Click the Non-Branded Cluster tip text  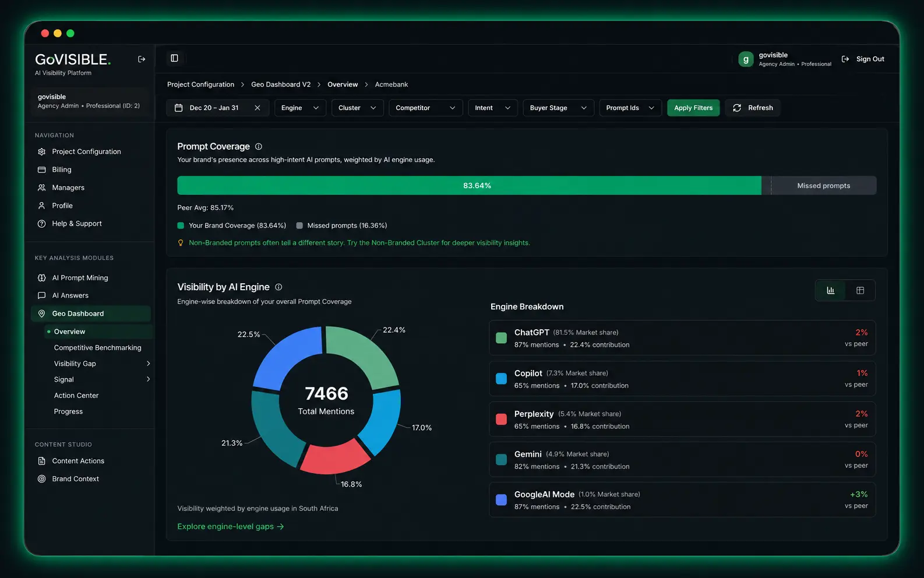359,243
